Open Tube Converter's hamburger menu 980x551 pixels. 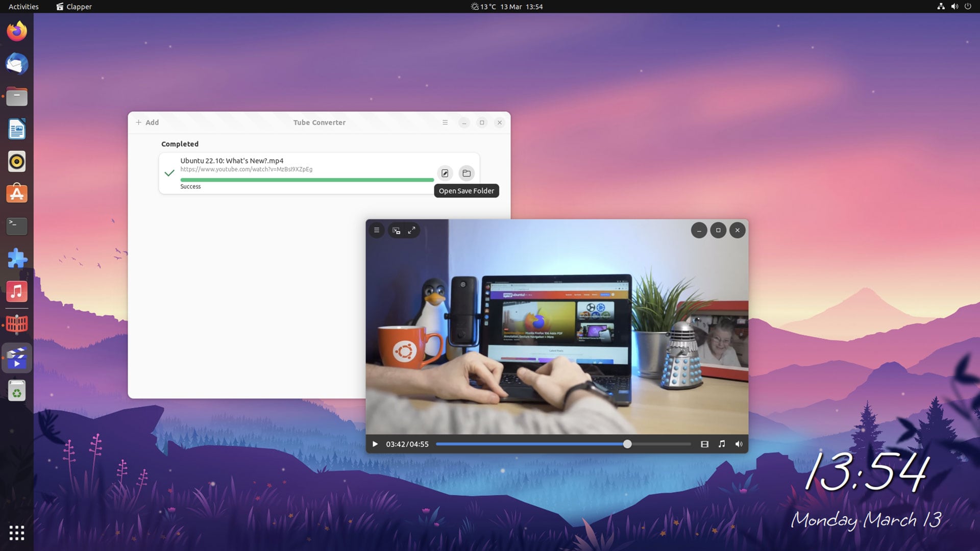click(445, 122)
